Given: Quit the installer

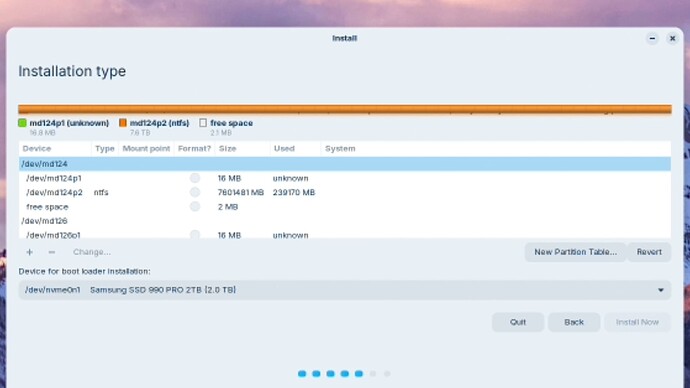Looking at the screenshot, I should [518, 322].
